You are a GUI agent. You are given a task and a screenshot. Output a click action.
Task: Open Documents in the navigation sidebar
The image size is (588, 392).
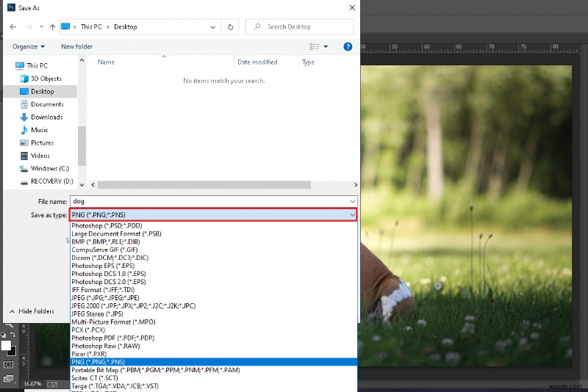[x=47, y=104]
